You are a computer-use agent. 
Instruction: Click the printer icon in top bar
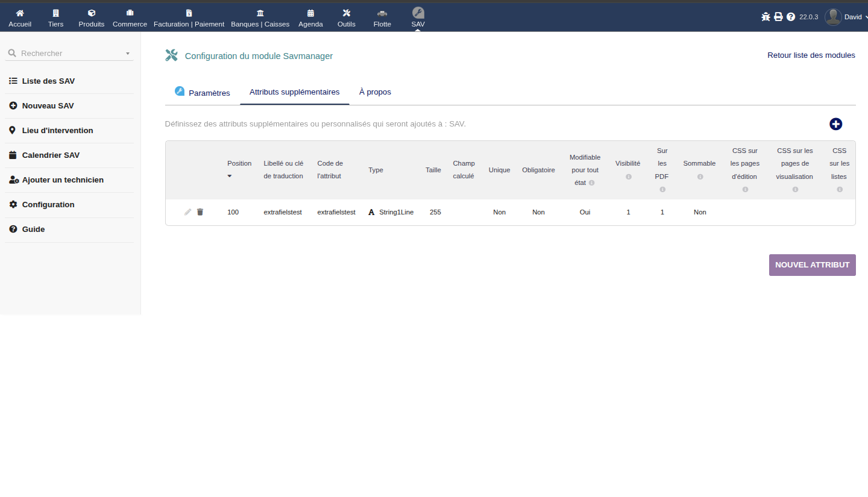click(778, 17)
